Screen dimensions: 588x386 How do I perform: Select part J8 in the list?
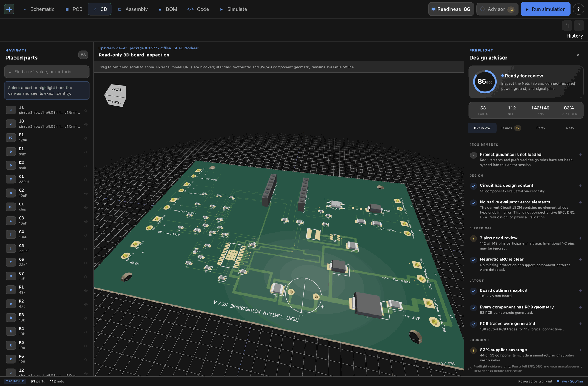(x=47, y=124)
